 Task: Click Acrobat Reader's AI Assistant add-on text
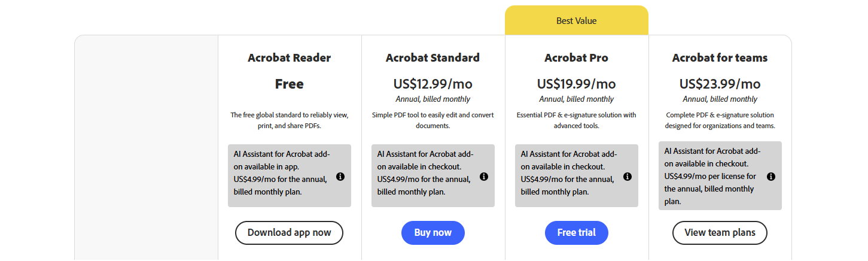tap(281, 173)
